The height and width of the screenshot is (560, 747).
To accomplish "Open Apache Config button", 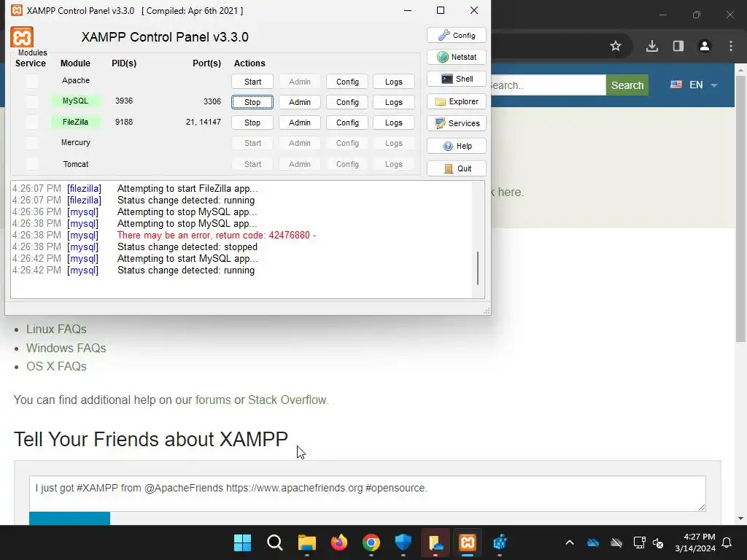I will [347, 82].
